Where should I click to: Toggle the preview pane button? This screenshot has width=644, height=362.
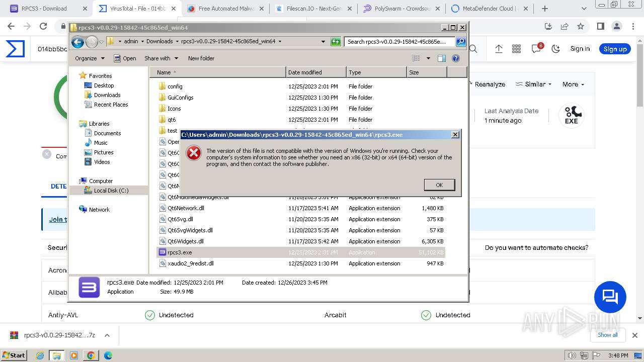(442, 58)
